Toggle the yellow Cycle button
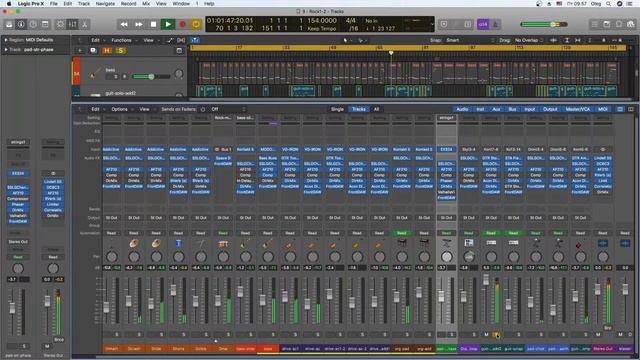Screen dimensions: 640x360 point(196,24)
